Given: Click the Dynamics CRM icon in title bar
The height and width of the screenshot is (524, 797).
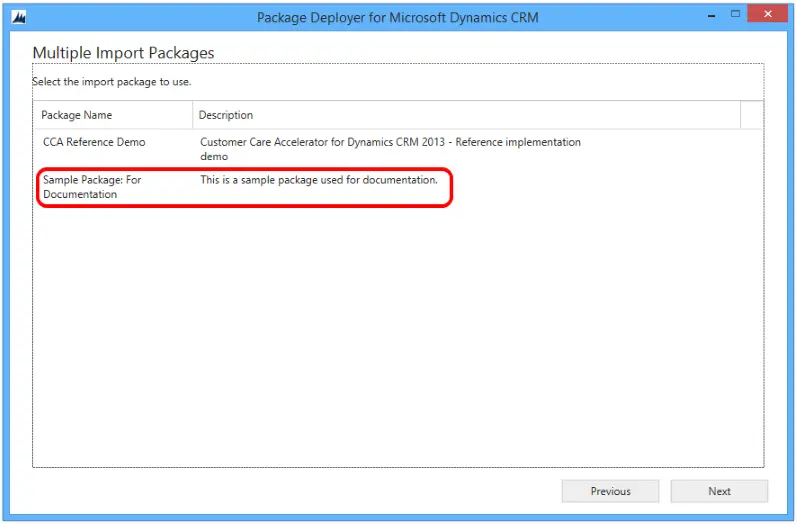Looking at the screenshot, I should 18,17.
